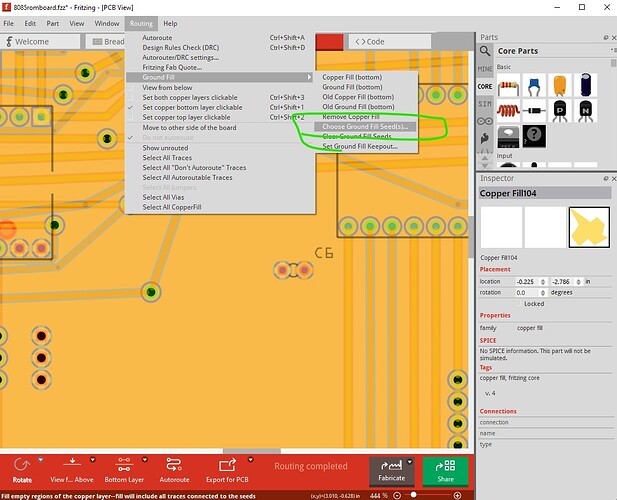
Task: Step the location Y spinner
Action: [578, 282]
